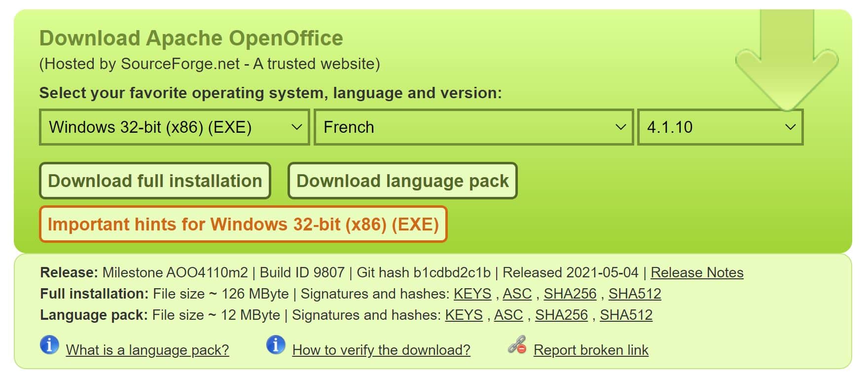Click the info icon beside verify download
The width and height of the screenshot is (868, 379).
click(276, 345)
